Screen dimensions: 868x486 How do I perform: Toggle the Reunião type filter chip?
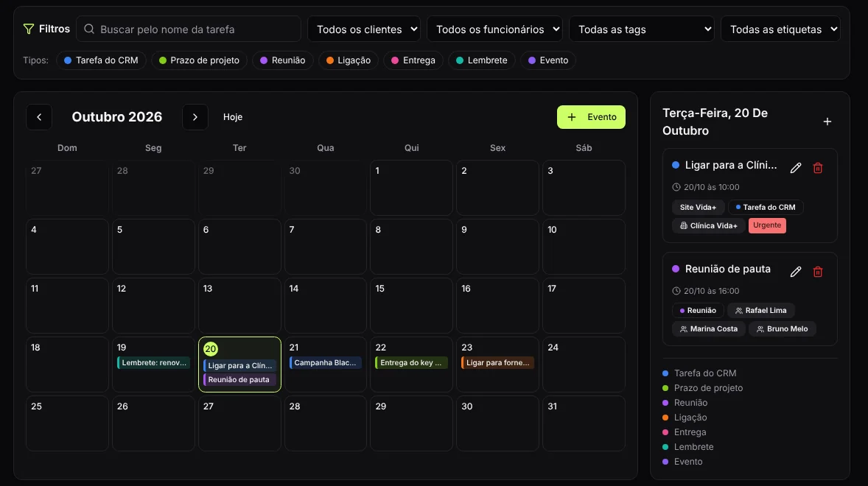pos(283,60)
